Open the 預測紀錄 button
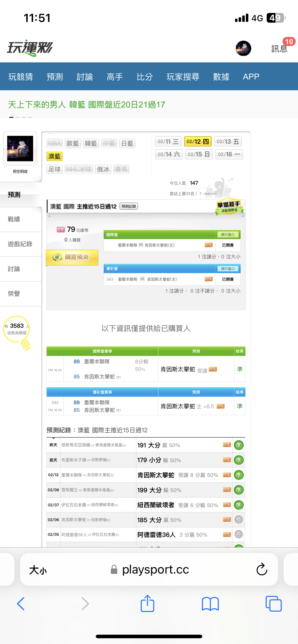The image size is (298, 644). pyautogui.click(x=128, y=206)
